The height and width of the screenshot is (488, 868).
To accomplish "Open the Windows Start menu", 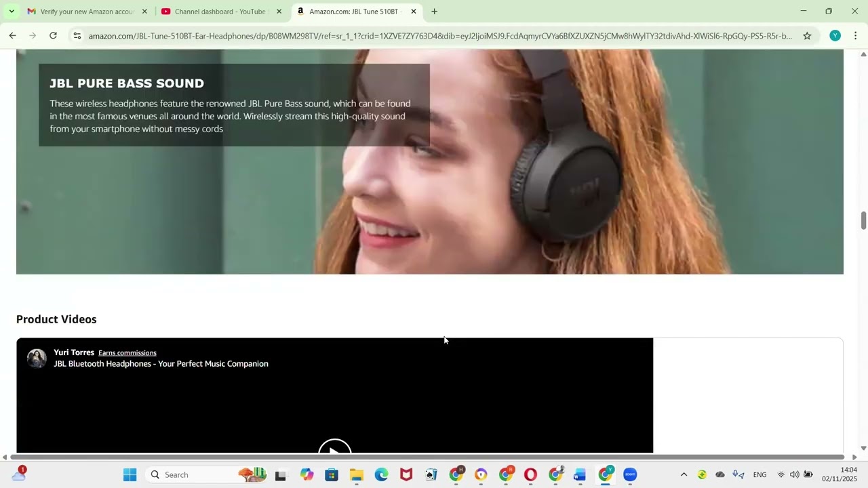I will [130, 474].
